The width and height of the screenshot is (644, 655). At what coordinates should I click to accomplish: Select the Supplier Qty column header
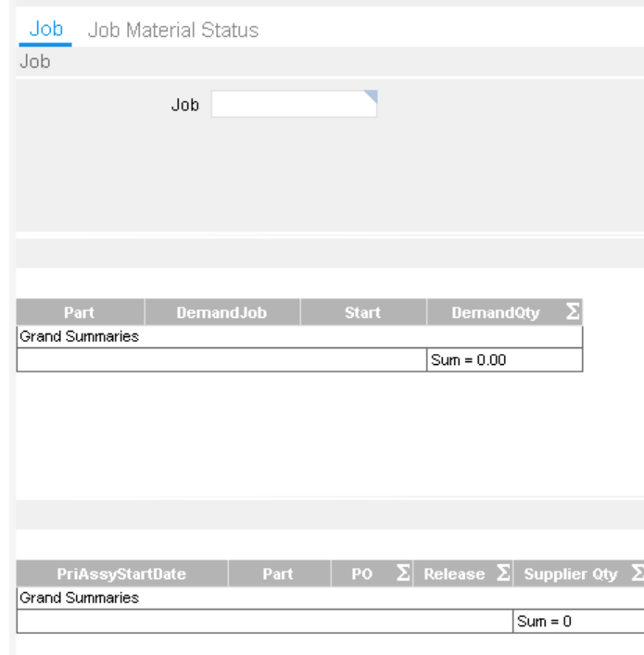[571, 574]
